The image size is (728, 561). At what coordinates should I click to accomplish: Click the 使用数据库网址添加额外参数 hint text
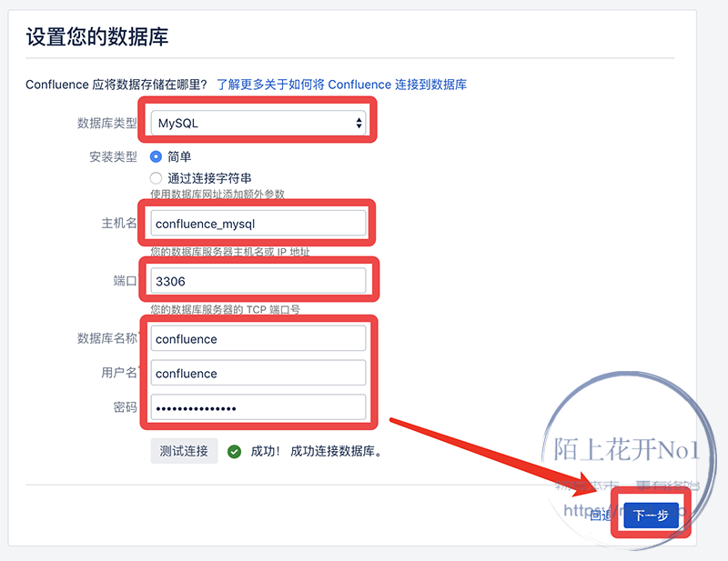(217, 194)
